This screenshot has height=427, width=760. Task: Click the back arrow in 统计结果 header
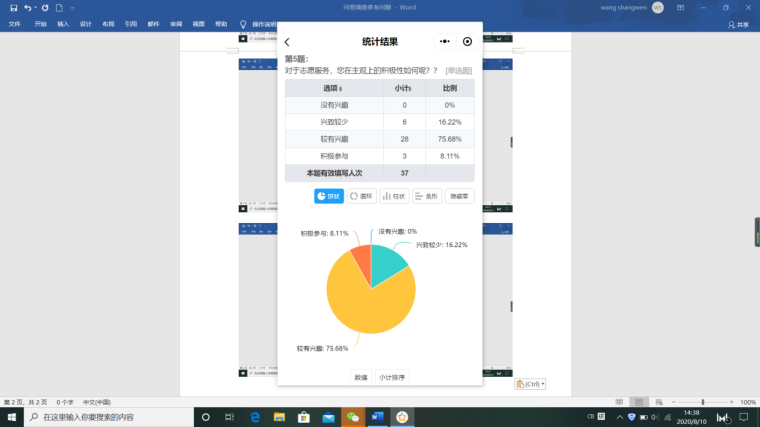288,42
